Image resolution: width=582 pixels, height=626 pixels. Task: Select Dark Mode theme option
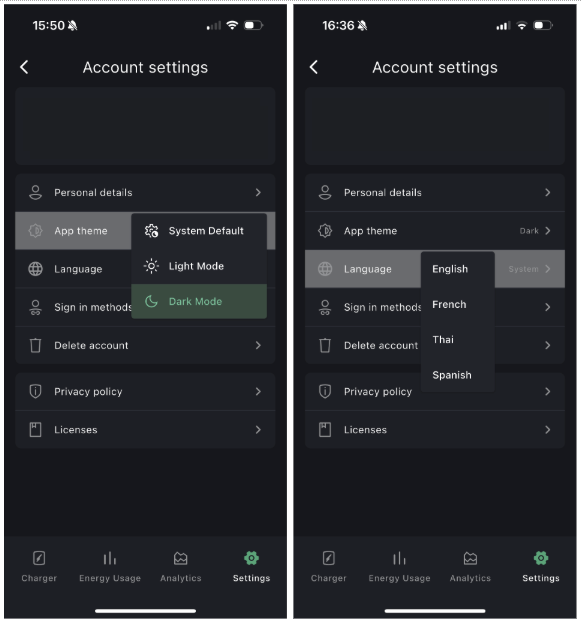pos(199,301)
